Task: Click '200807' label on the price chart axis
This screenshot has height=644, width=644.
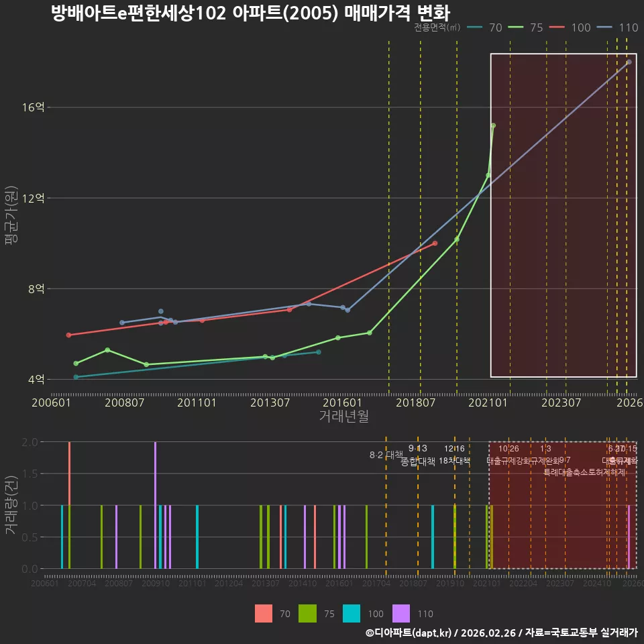Action: click(x=125, y=402)
